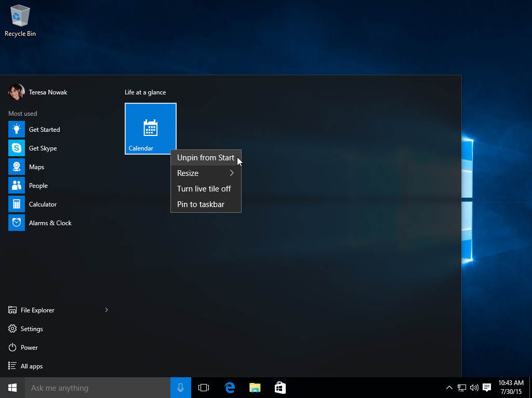Screen dimensions: 532x398
Task: Expand Resize submenu chevron
Action: [232, 173]
